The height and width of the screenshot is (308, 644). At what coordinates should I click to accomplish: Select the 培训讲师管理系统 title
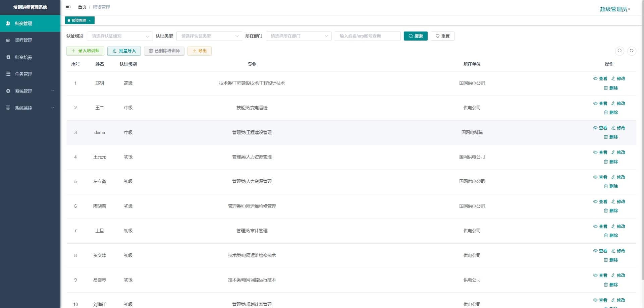[30, 7]
